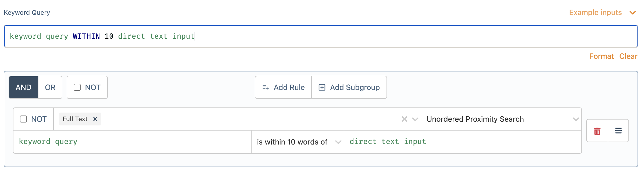This screenshot has width=644, height=173.
Task: Click the Keyword Query label
Action: coord(27,13)
